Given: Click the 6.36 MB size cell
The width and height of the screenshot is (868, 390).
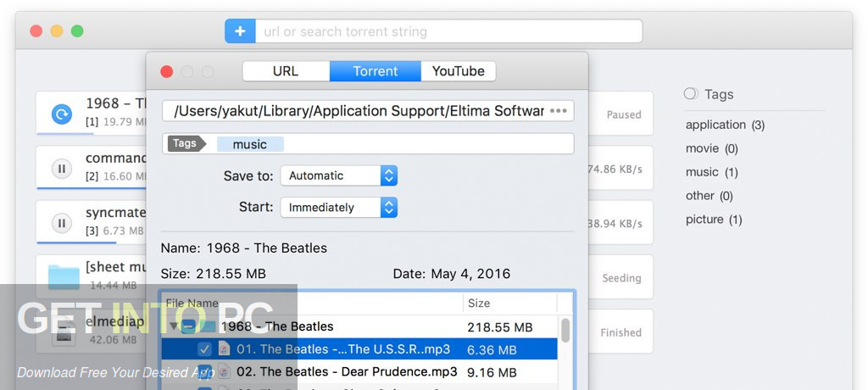Looking at the screenshot, I should [492, 349].
